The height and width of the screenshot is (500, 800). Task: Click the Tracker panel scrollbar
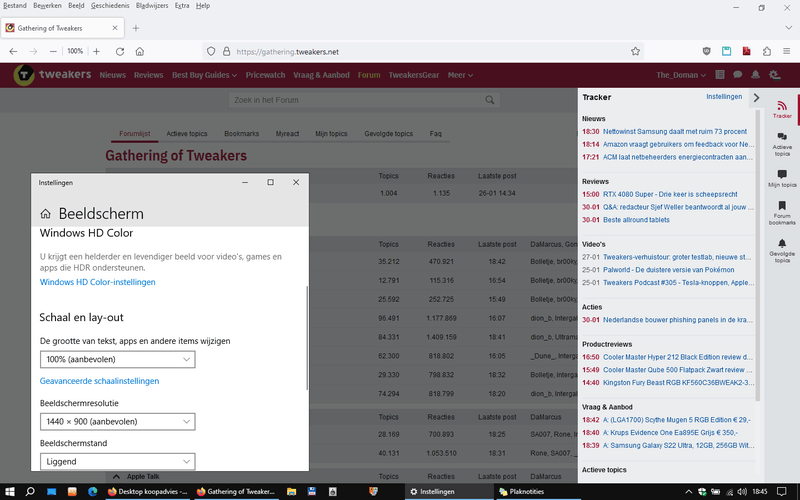tap(757, 255)
